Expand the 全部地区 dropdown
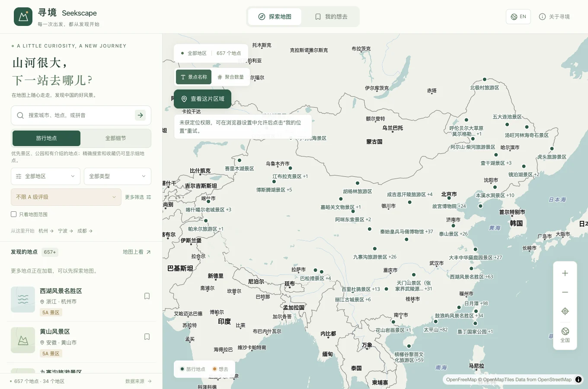The width and height of the screenshot is (588, 389). pyautogui.click(x=45, y=176)
